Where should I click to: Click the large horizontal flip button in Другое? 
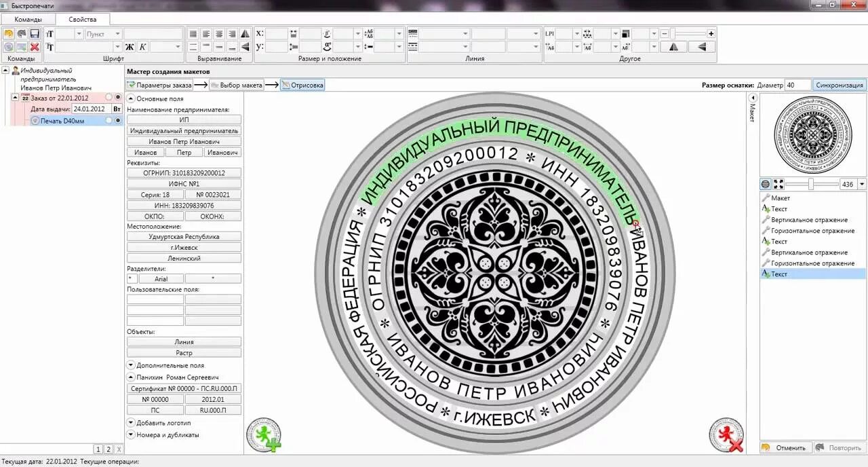673,47
